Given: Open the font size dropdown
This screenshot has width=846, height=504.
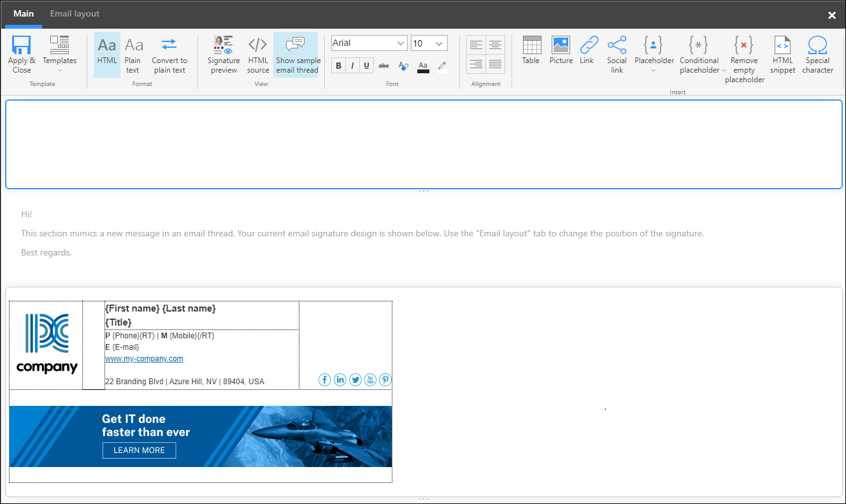Looking at the screenshot, I should [x=440, y=43].
